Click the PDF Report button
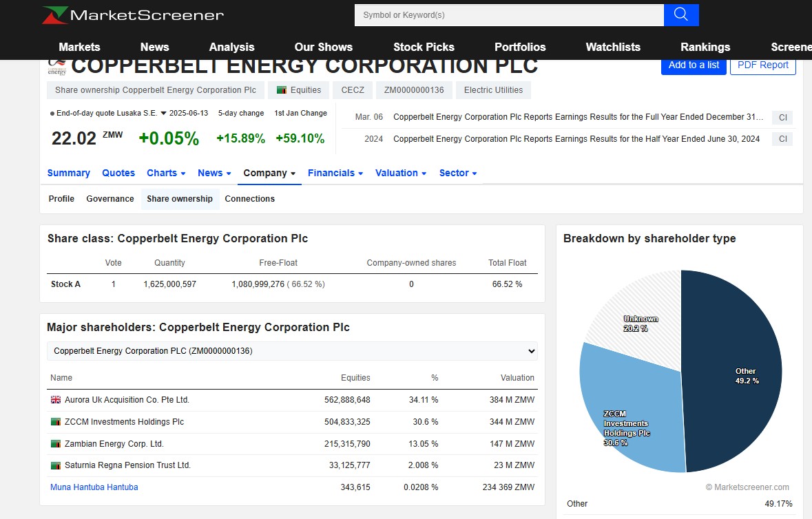Image resolution: width=812 pixels, height=519 pixels. [x=763, y=65]
